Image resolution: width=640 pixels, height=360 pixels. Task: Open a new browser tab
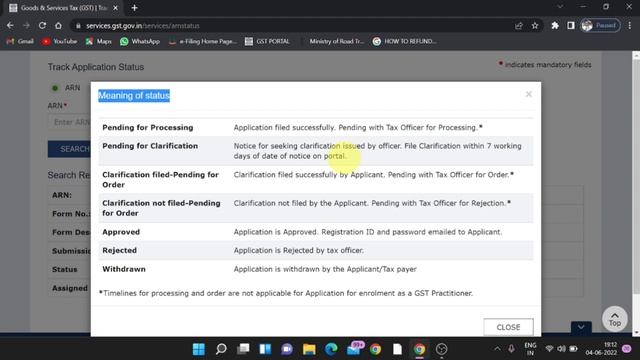click(x=134, y=8)
